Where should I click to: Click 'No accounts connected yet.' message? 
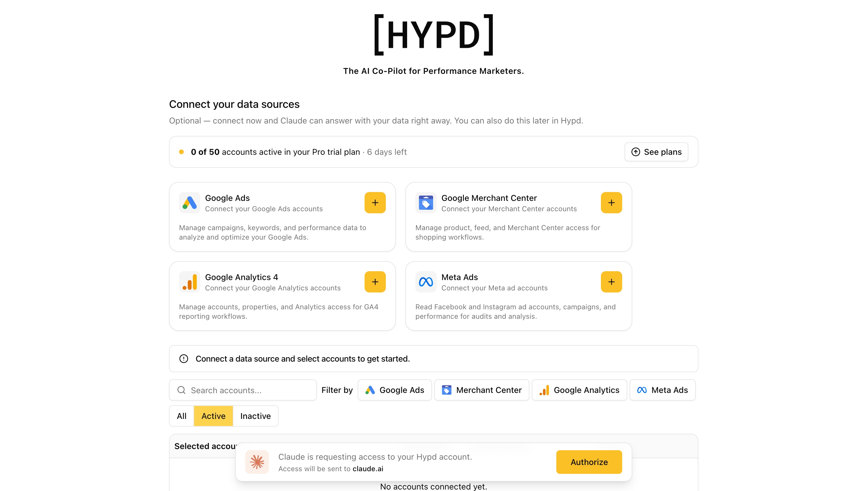point(434,486)
